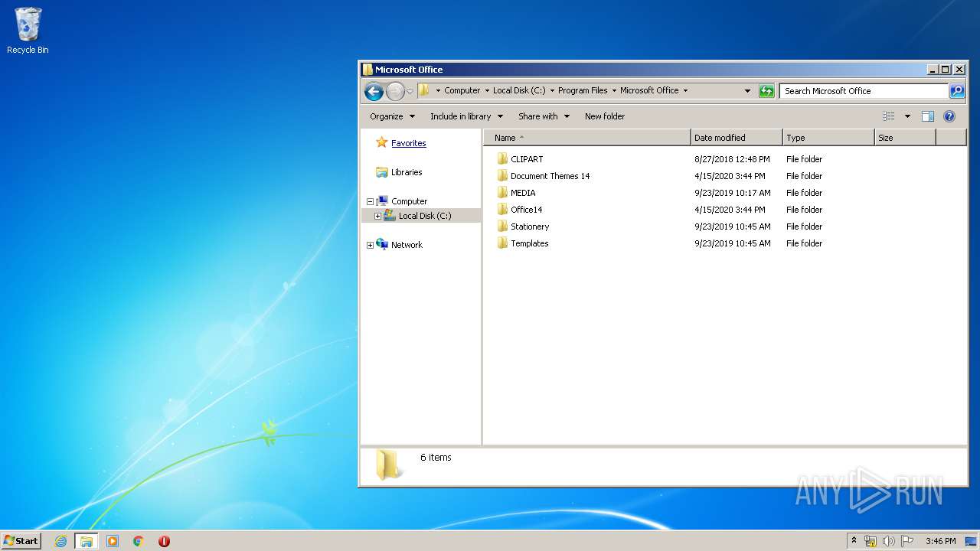Select the Stationery folder icon
Image resolution: width=980 pixels, height=551 pixels.
[502, 227]
